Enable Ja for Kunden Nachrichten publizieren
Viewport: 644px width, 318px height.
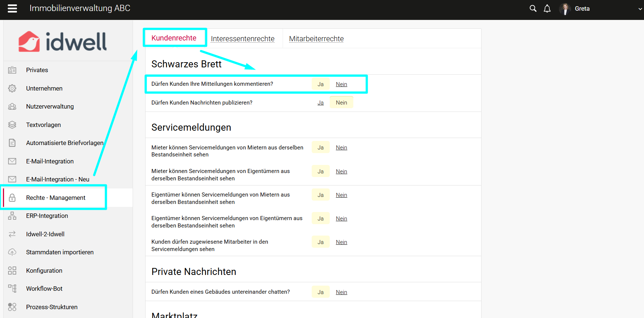coord(321,103)
